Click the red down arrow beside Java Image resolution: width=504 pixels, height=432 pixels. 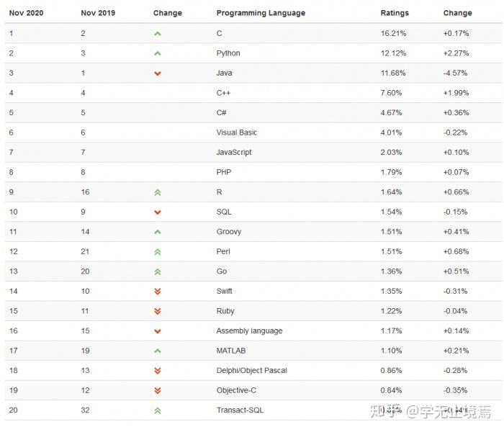[158, 73]
